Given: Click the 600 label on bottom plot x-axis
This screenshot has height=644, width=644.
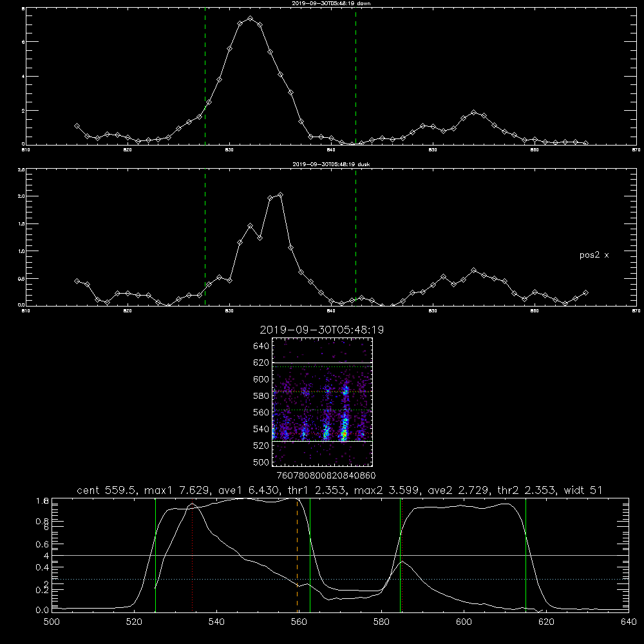Looking at the screenshot, I should point(464,622).
